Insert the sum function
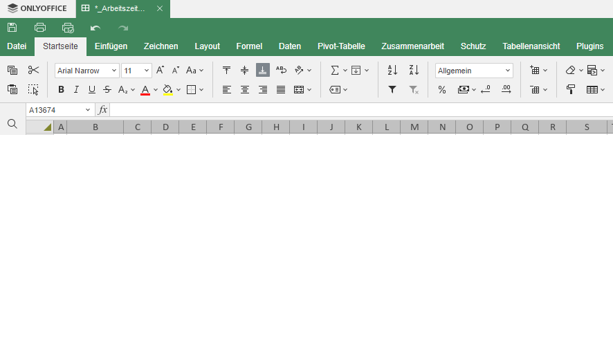 click(335, 71)
